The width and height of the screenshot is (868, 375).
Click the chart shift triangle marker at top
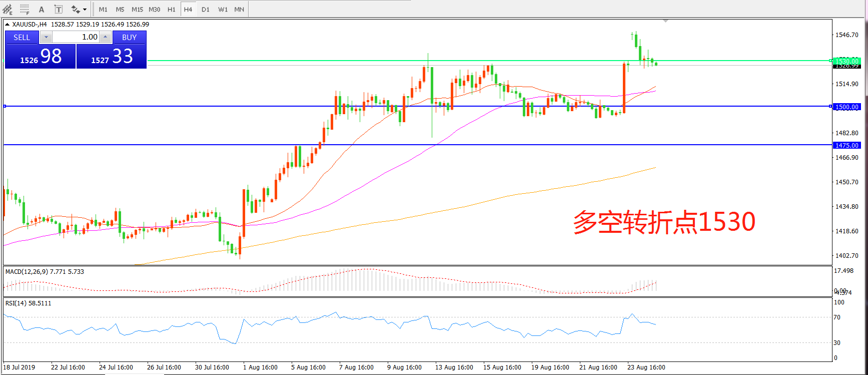point(665,21)
